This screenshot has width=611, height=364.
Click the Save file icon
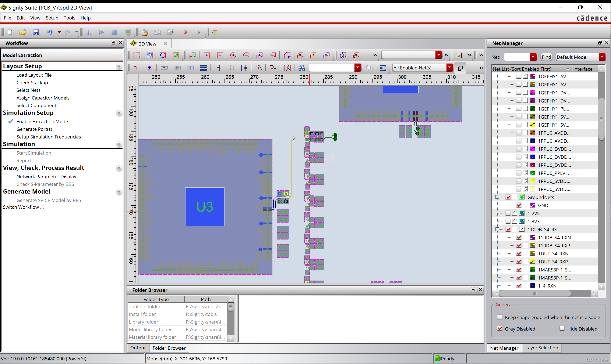(36, 32)
